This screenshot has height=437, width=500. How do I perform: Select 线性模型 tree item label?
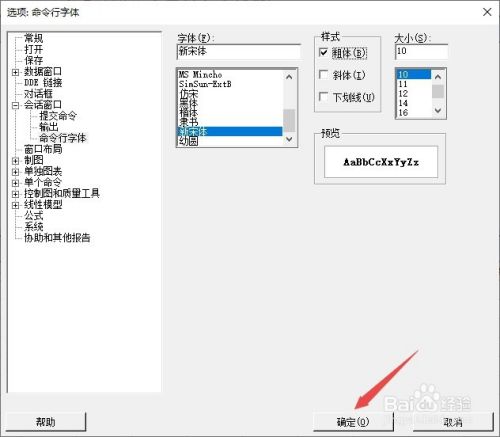point(43,205)
